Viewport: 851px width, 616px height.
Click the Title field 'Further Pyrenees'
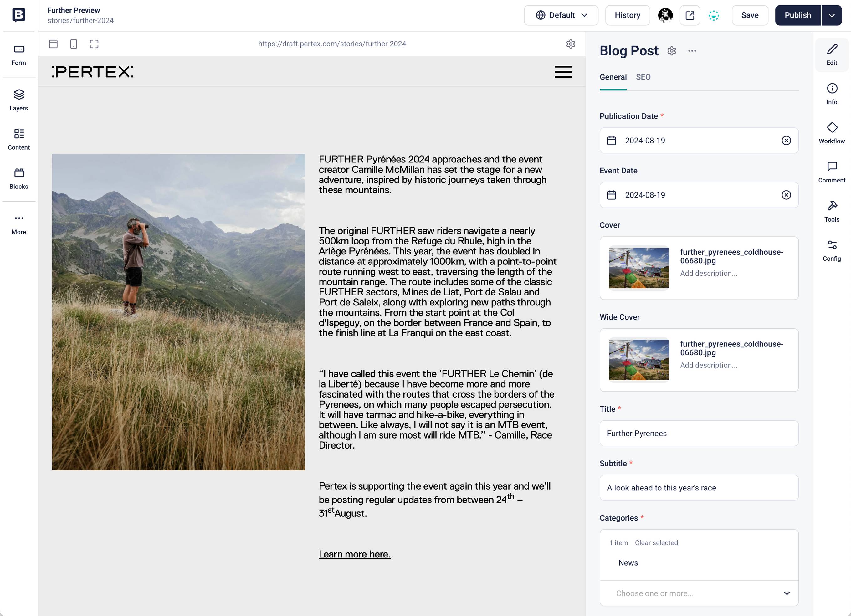coord(699,433)
